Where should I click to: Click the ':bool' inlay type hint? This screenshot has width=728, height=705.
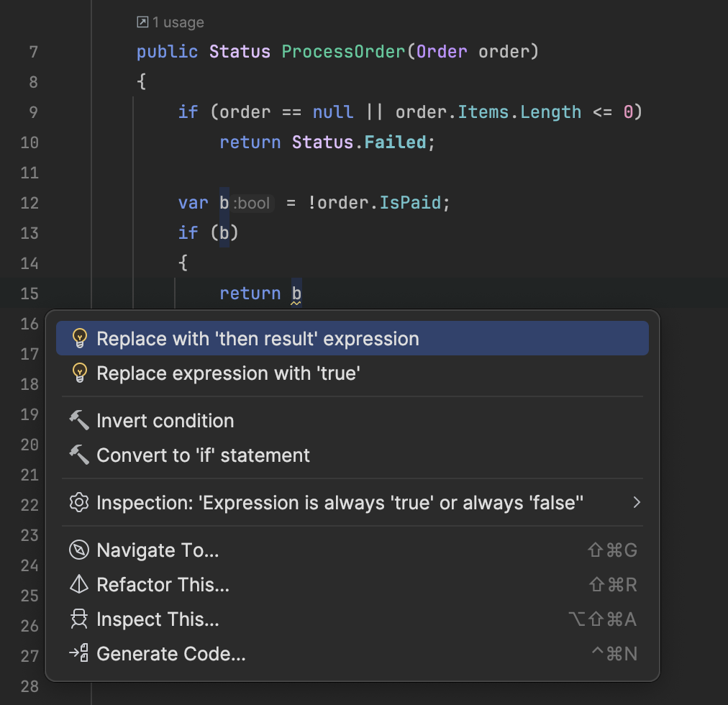(x=252, y=203)
